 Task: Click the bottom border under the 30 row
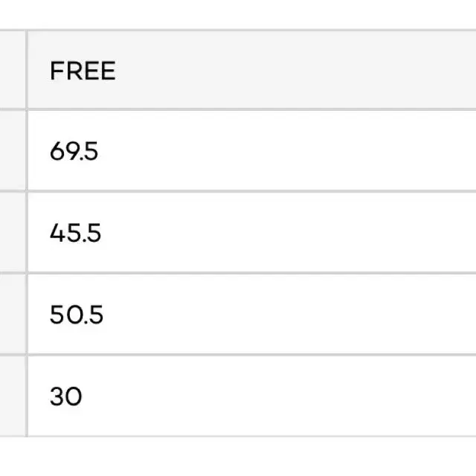click(x=238, y=437)
